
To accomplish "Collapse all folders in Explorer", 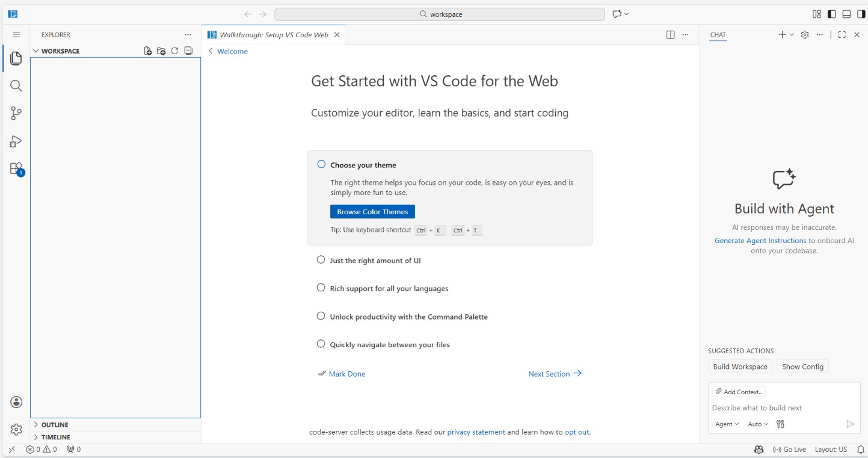I will [x=188, y=51].
